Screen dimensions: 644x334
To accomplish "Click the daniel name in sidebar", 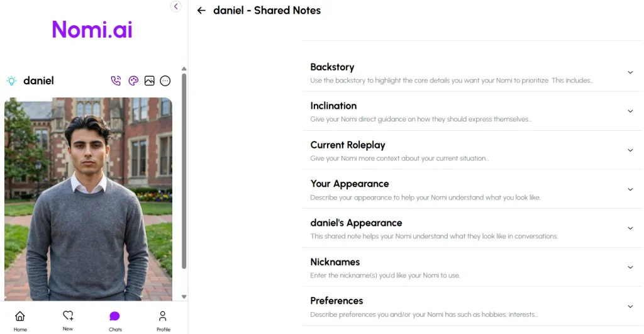I will click(38, 81).
